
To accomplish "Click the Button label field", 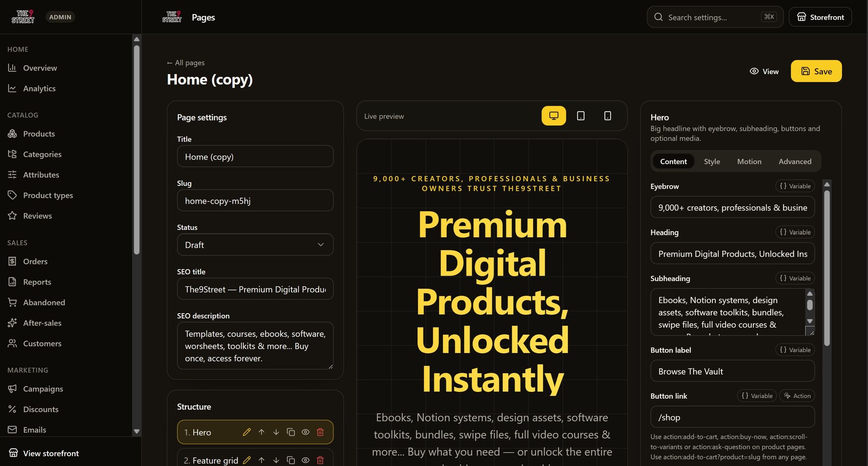I will pyautogui.click(x=732, y=371).
